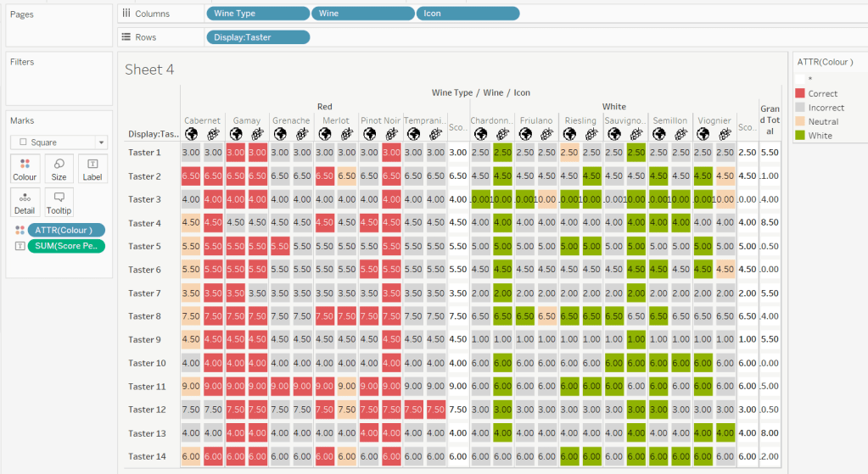Open the Detail marks card

pos(25,202)
